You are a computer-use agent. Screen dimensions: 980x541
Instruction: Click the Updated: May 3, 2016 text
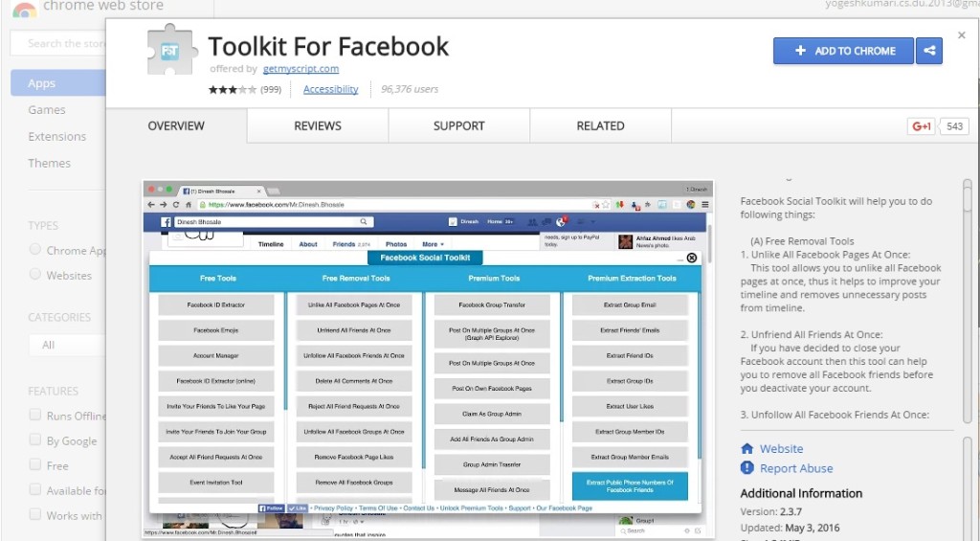pos(790,528)
